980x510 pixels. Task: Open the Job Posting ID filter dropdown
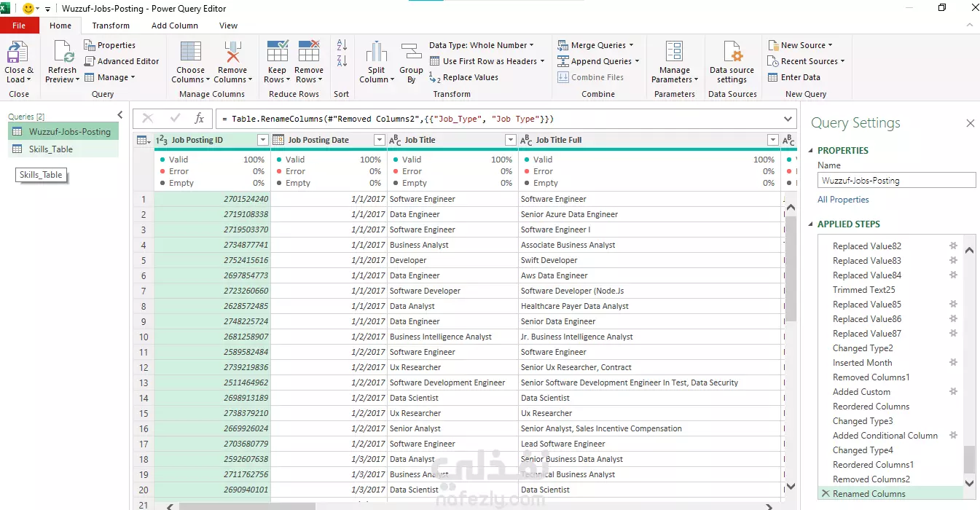[x=263, y=140]
